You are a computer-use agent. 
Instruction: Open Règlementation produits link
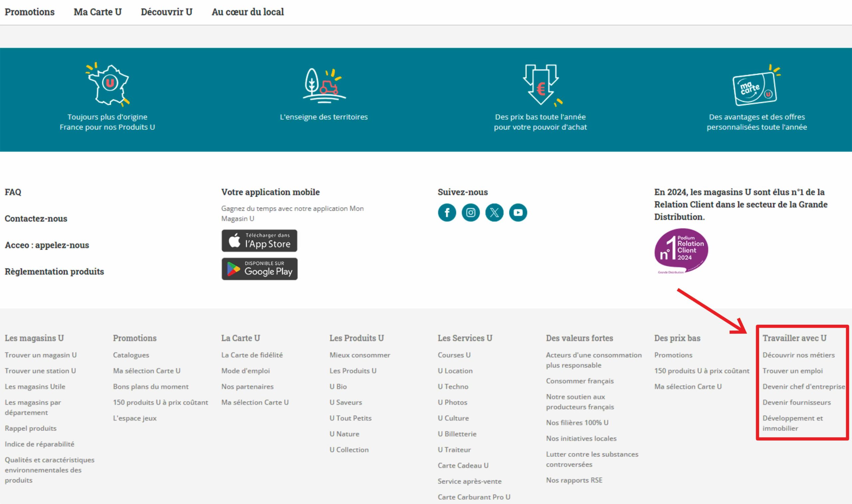pos(54,271)
